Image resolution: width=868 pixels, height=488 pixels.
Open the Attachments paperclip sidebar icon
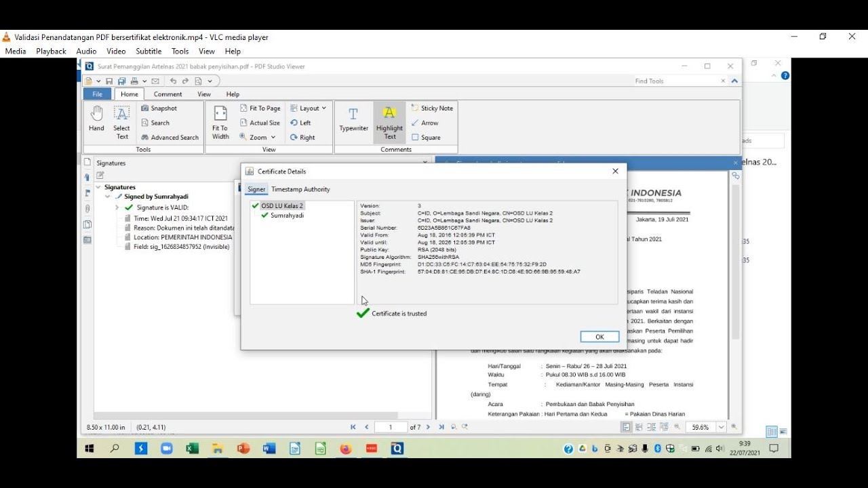tap(87, 209)
